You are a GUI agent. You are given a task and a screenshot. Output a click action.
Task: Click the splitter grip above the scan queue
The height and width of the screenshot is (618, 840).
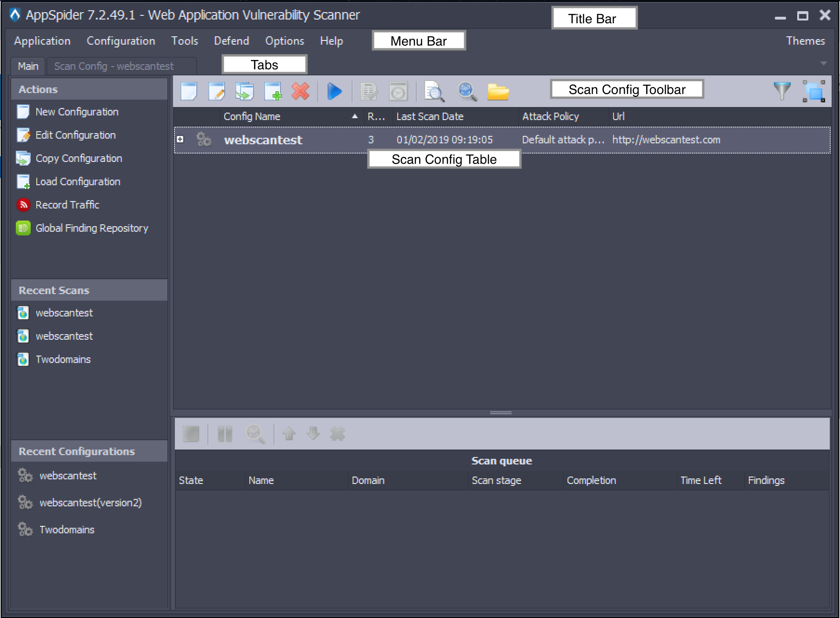pos(501,413)
